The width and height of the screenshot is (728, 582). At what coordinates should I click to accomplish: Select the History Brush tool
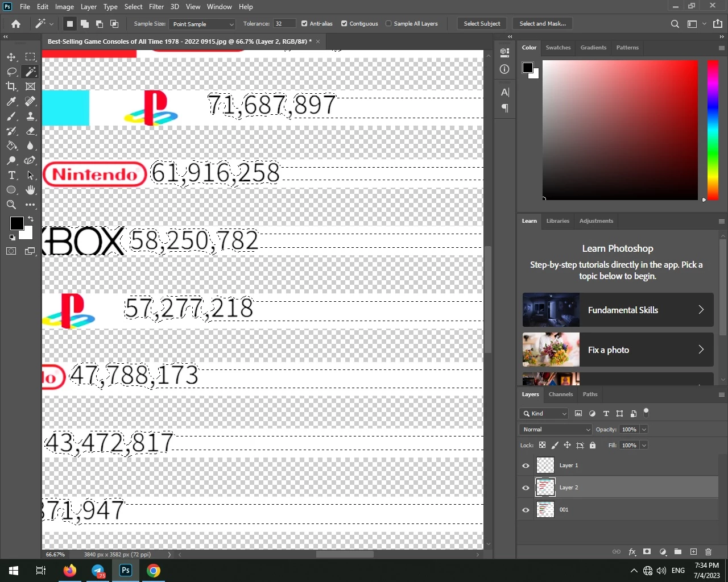[11, 131]
